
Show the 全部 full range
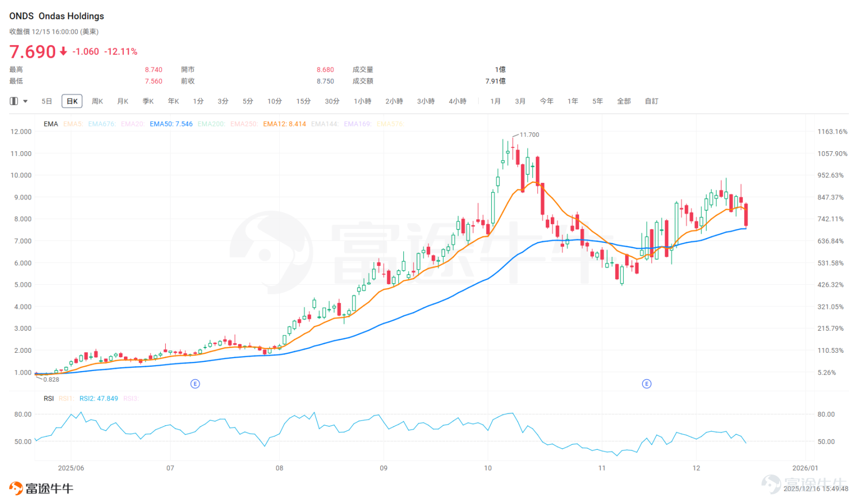point(624,101)
